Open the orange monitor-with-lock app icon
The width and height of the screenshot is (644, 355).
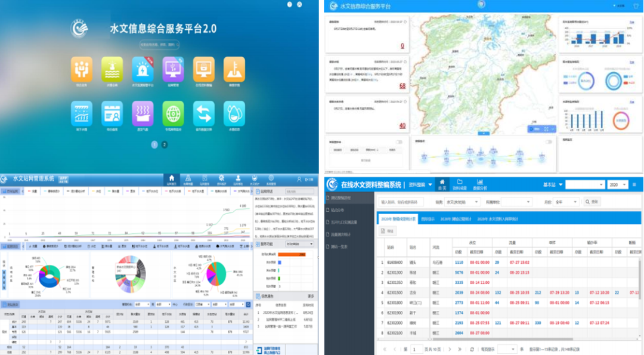pos(204,69)
